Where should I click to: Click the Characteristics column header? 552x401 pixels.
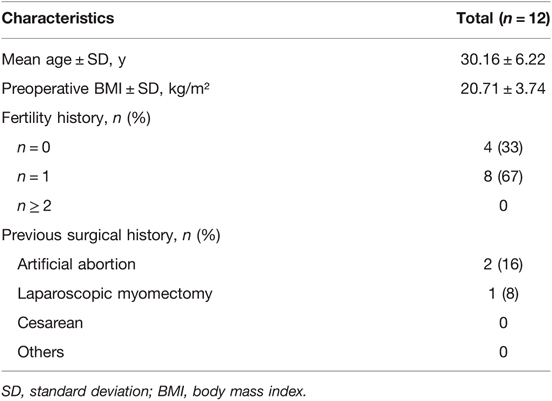(x=58, y=18)
